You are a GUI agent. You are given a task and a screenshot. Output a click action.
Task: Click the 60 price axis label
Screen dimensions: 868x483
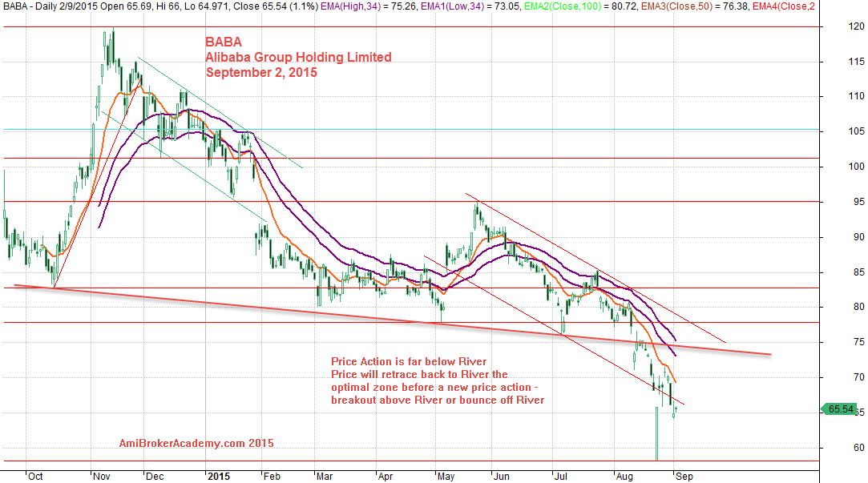point(858,447)
